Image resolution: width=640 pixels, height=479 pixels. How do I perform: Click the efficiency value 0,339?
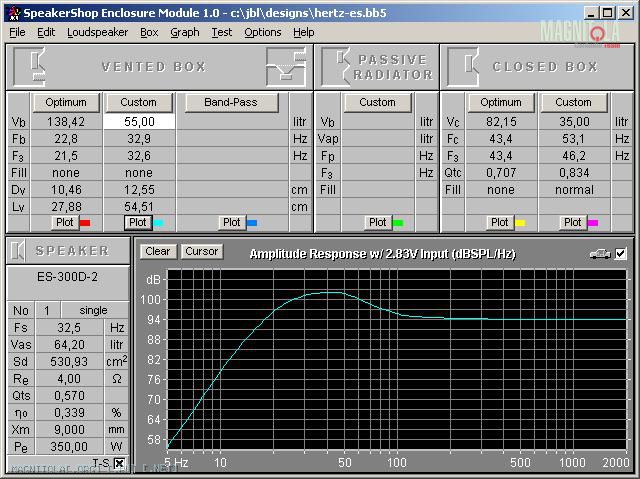click(69, 412)
